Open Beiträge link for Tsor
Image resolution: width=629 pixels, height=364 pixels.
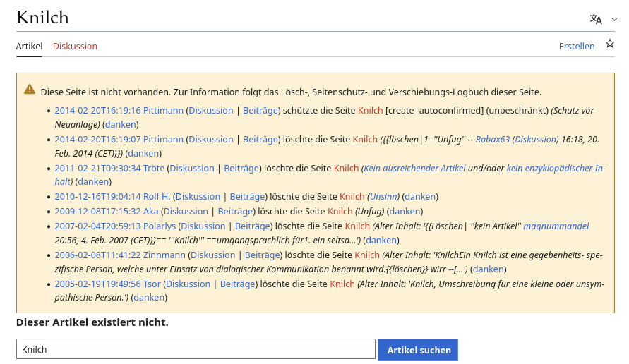coord(238,284)
